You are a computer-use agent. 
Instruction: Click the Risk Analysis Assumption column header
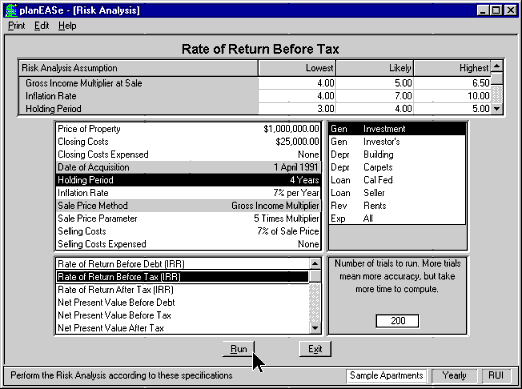coord(138,68)
